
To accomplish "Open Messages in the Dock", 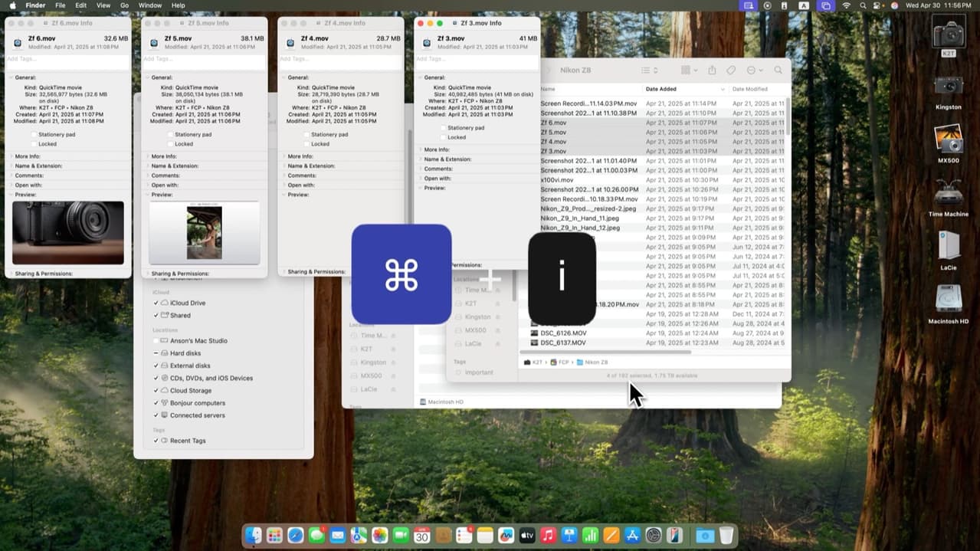I will (316, 536).
